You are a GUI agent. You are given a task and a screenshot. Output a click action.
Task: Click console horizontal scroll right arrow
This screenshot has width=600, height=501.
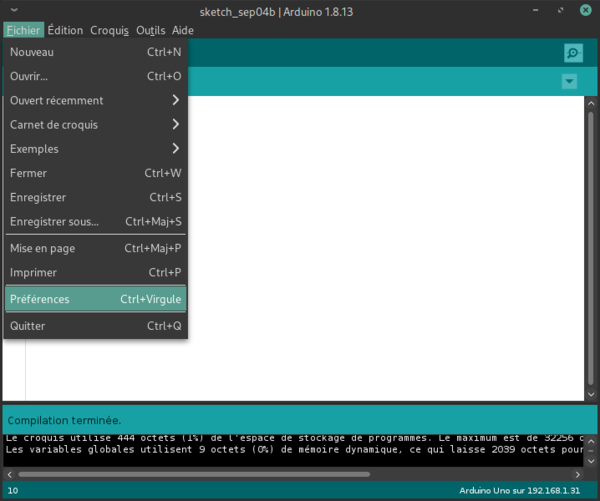(577, 475)
